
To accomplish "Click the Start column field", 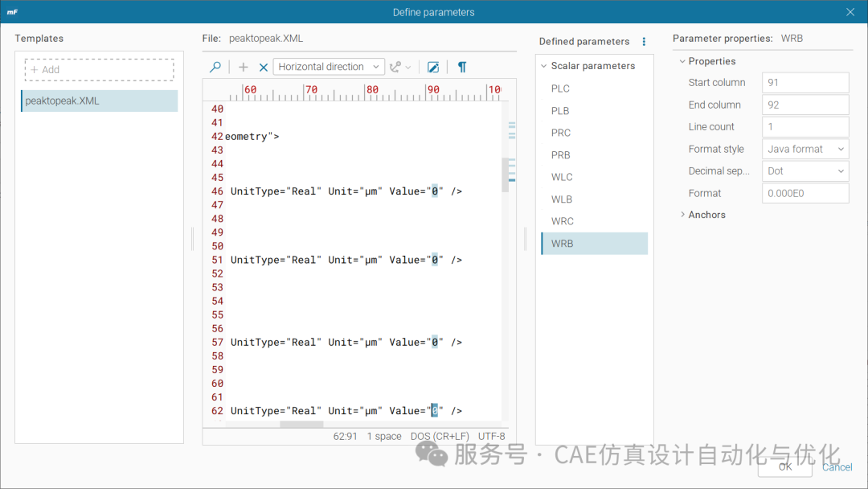I will point(805,83).
